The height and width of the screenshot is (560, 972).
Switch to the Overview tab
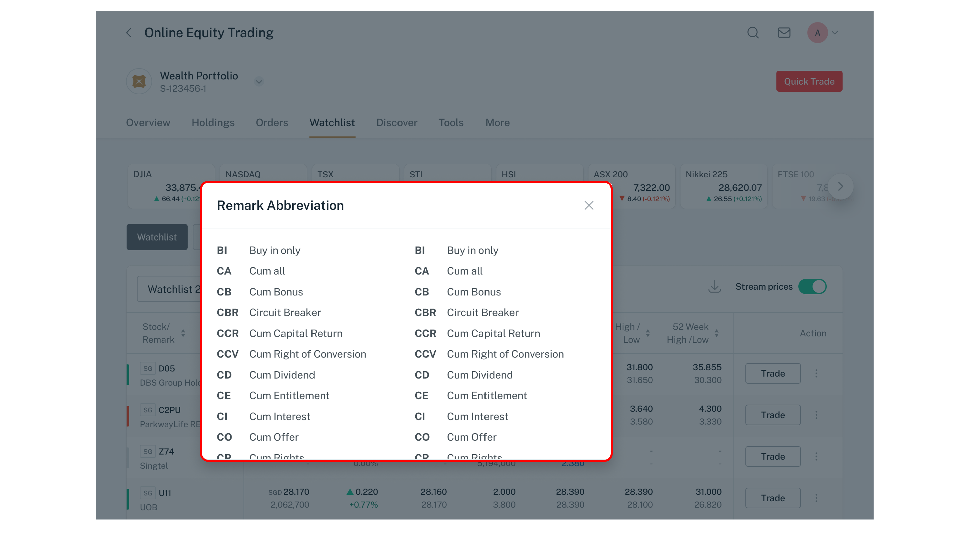point(148,123)
